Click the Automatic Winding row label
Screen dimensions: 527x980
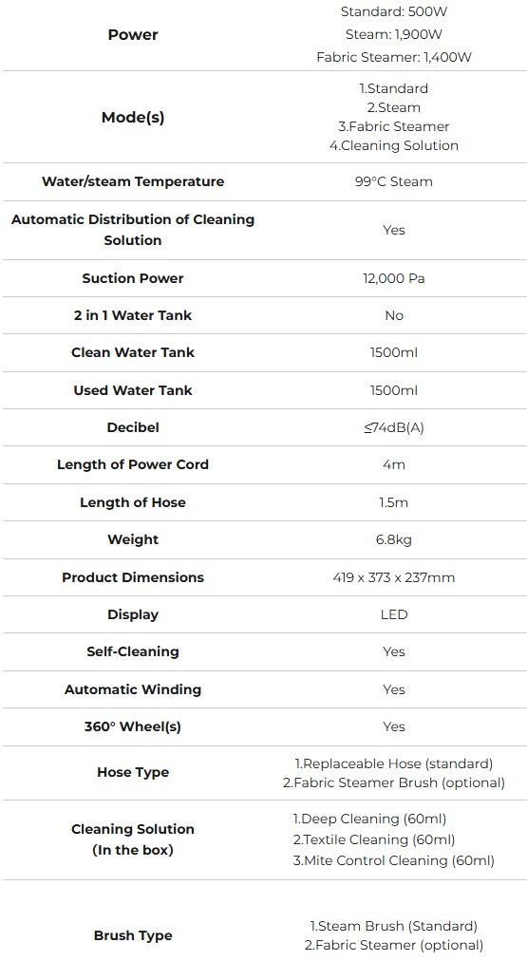tap(133, 689)
